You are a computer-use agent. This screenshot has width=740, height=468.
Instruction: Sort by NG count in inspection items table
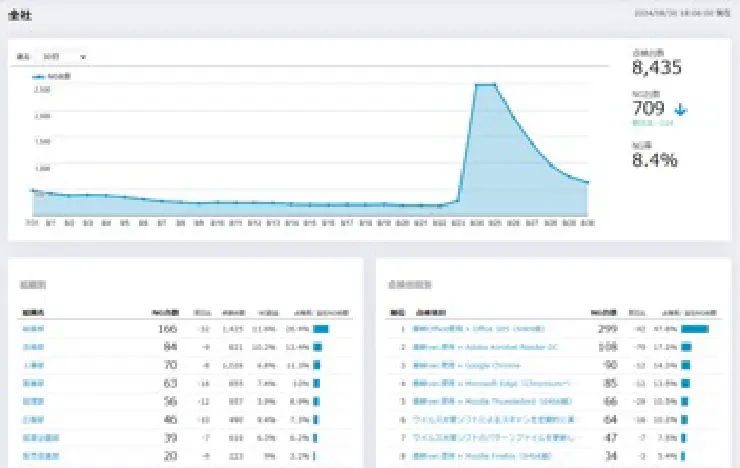[605, 312]
